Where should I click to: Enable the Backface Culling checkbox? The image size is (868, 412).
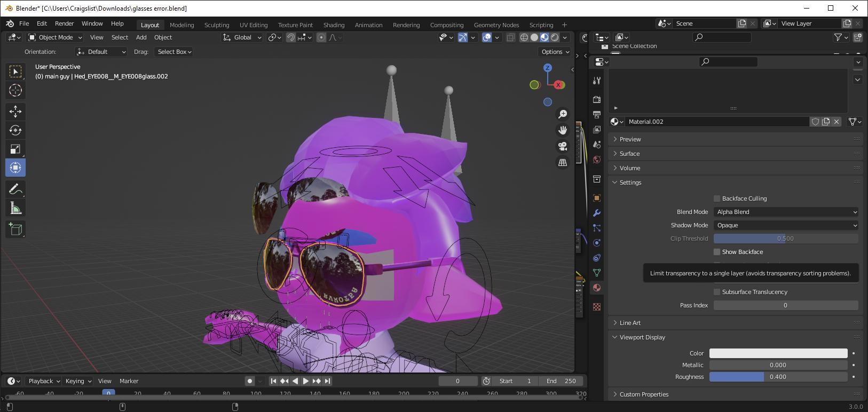click(717, 199)
